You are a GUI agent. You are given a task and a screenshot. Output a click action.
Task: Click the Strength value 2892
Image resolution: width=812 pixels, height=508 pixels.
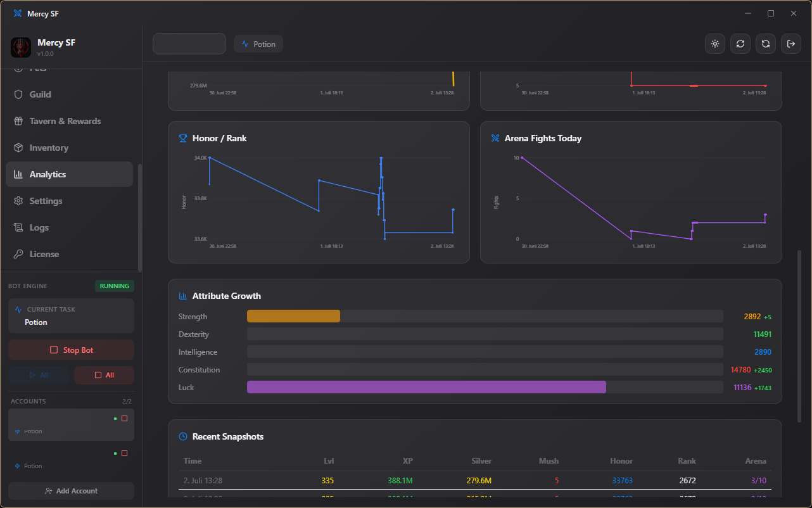click(752, 317)
